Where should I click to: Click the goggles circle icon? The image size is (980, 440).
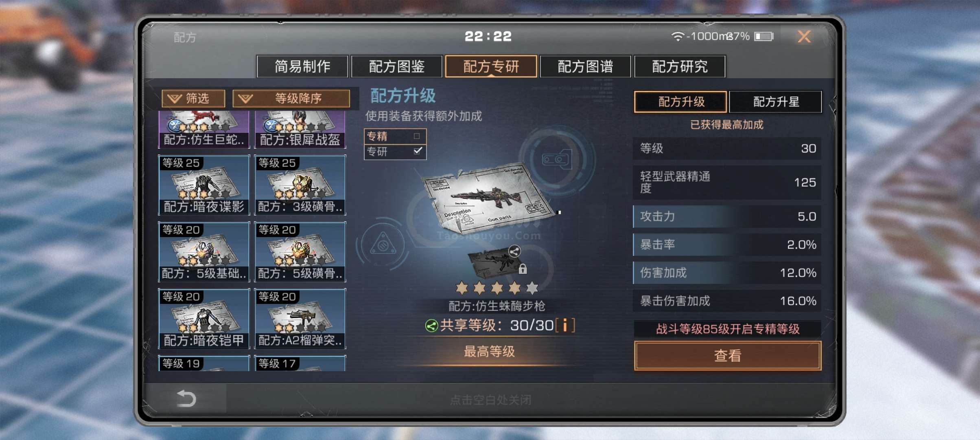(x=556, y=159)
